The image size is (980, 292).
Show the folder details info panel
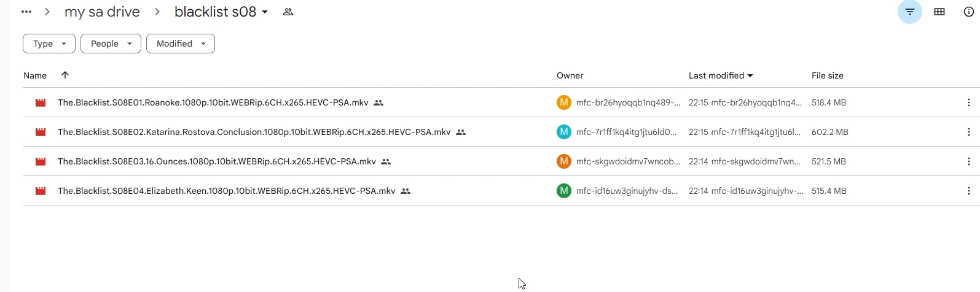click(969, 12)
